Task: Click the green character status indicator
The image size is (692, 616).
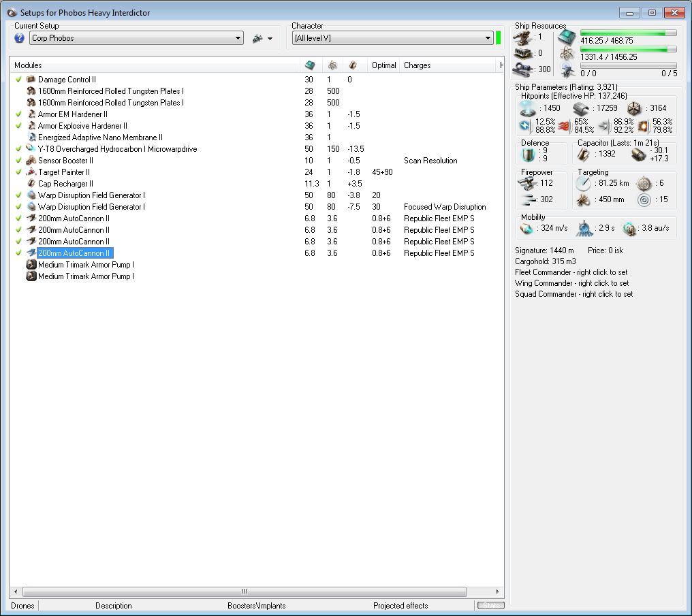Action: click(x=499, y=38)
